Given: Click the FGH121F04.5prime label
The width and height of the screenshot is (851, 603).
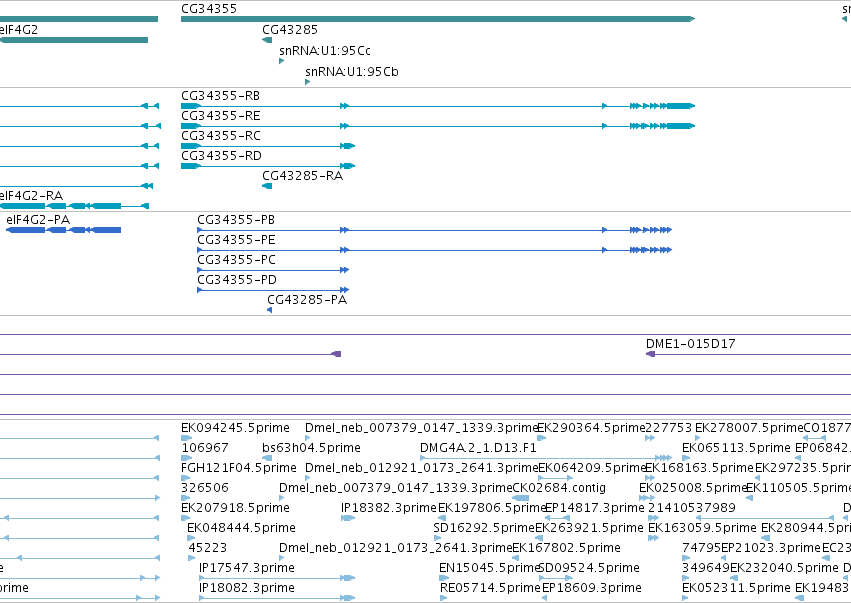Looking at the screenshot, I should [x=239, y=468].
